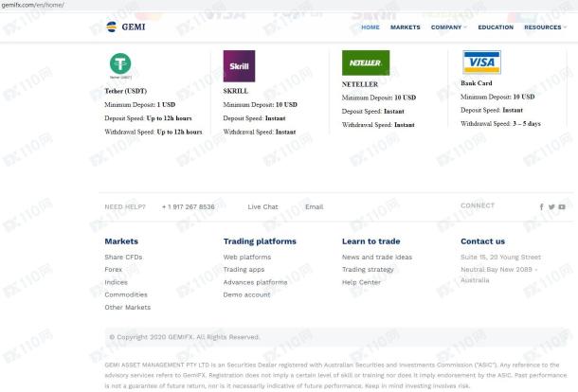
Task: Click the Neutral Bay Nsw 2089 address line
Action: [x=498, y=270]
